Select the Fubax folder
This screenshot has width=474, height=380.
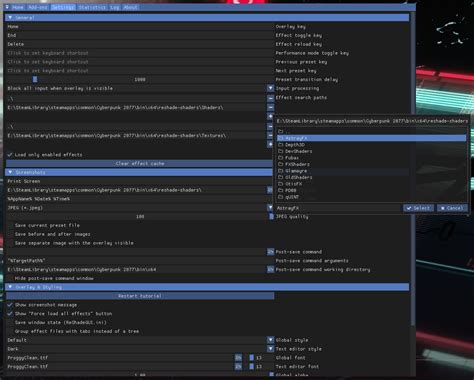tap(371, 158)
